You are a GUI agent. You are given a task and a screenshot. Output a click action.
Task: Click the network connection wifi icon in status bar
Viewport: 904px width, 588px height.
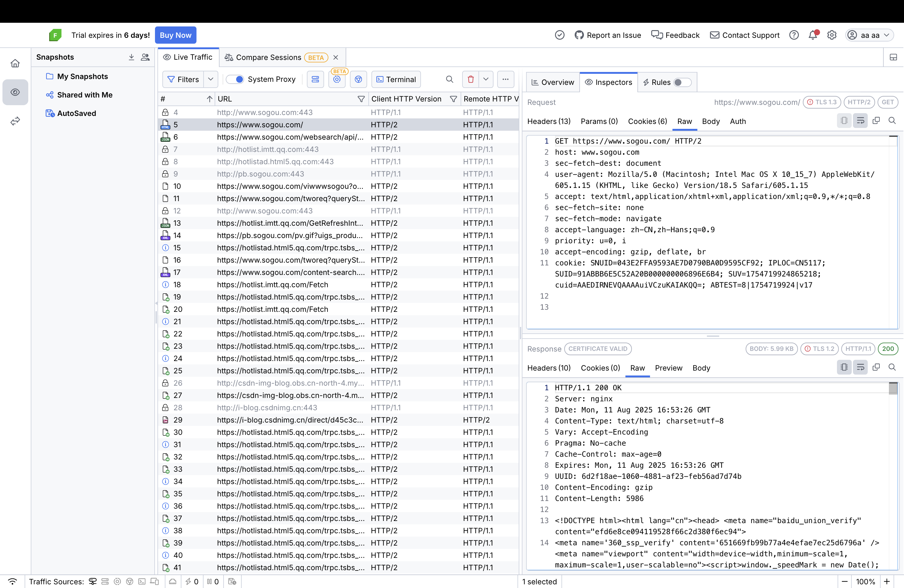click(13, 581)
